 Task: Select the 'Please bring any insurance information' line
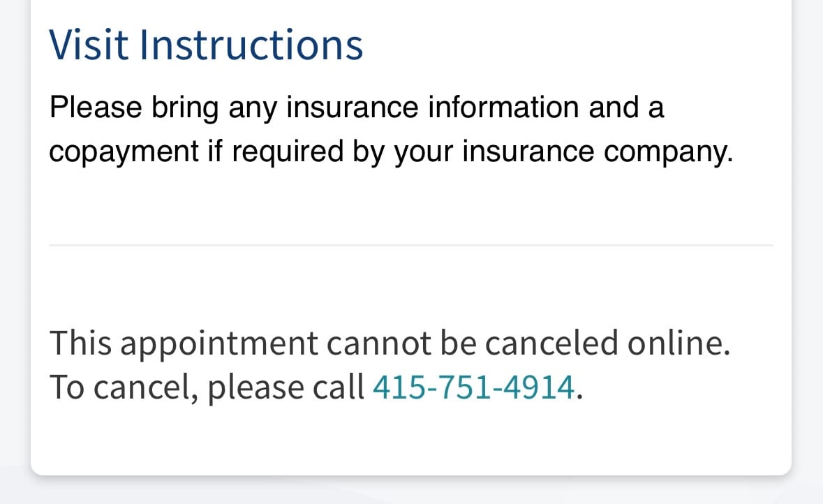357,108
